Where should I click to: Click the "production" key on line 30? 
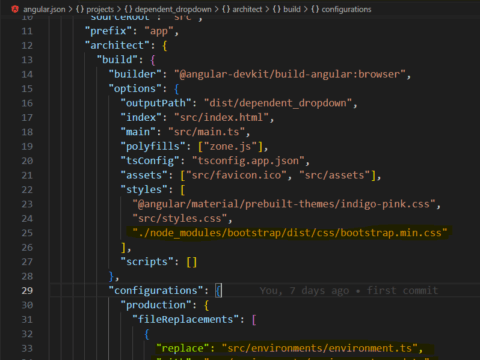[156, 305]
